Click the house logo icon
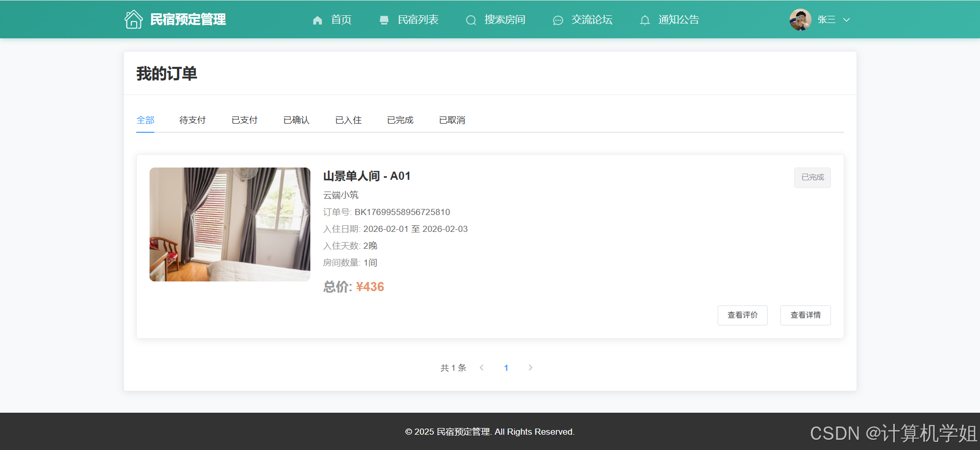This screenshot has width=980, height=450. pos(134,19)
